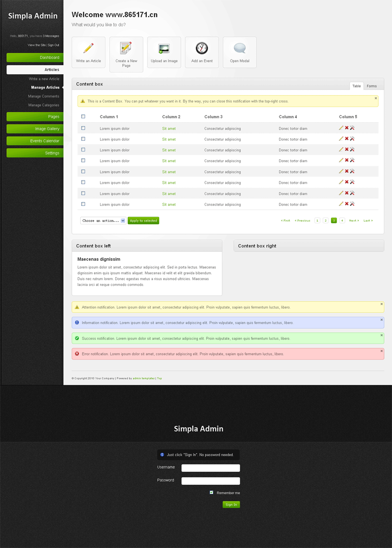Viewport: 392px width, 548px height.
Task: Close the yellow Attention notification
Action: [x=381, y=304]
